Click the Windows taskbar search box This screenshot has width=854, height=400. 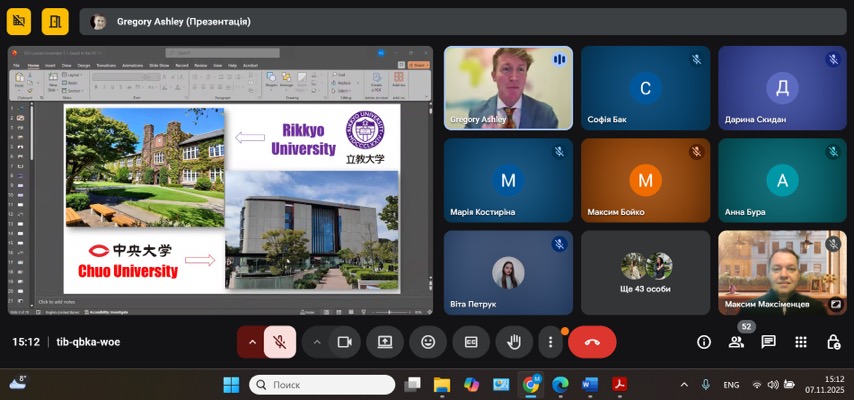pos(322,385)
